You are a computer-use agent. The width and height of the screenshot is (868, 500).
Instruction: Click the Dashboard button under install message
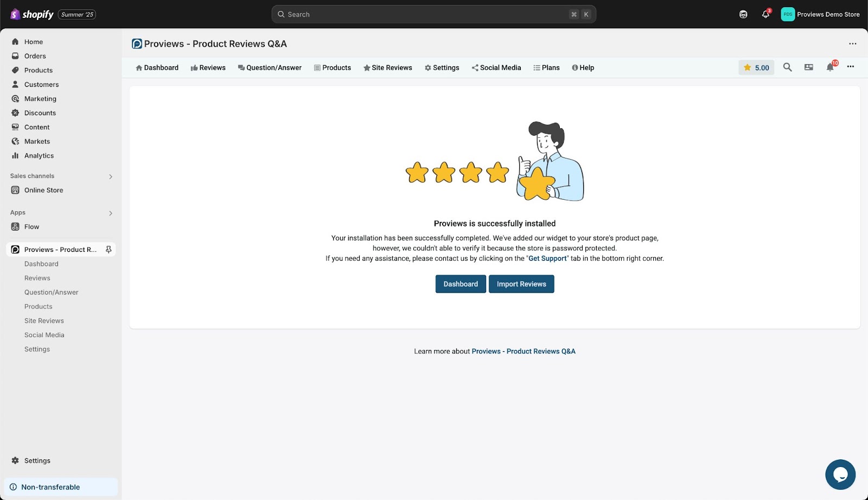(461, 284)
